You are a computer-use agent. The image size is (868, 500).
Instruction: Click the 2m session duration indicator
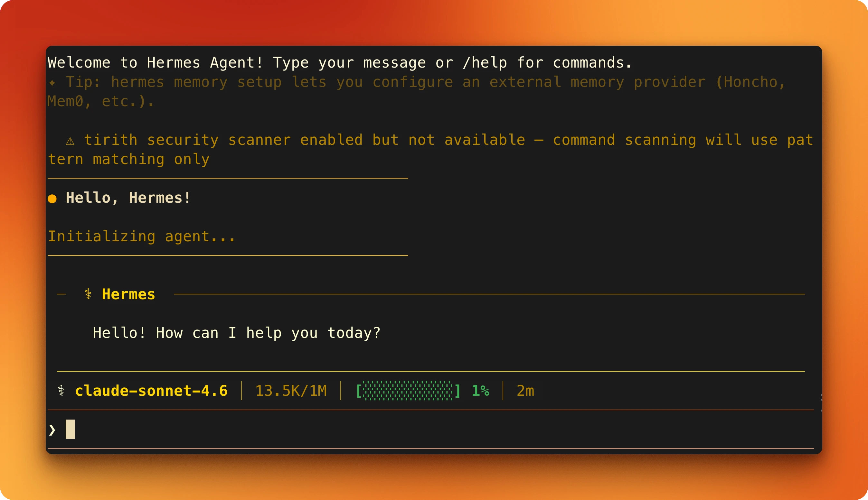tap(525, 391)
